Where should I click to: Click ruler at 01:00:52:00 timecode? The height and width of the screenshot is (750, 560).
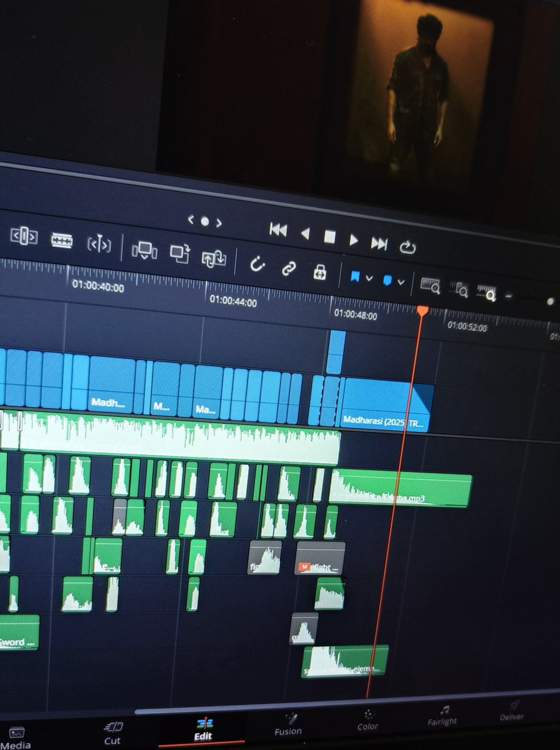(467, 326)
